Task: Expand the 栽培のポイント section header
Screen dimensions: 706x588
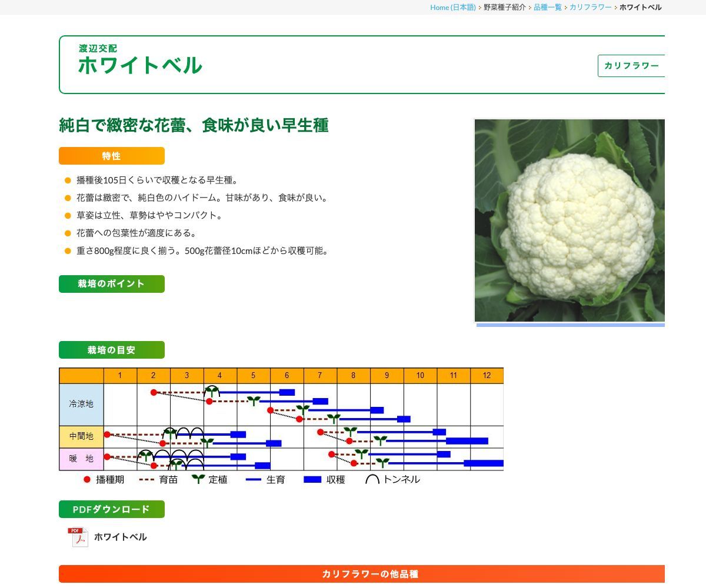Action: [111, 284]
